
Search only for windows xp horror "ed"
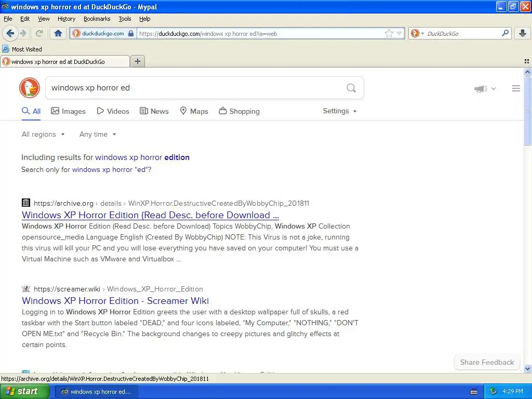coord(110,169)
